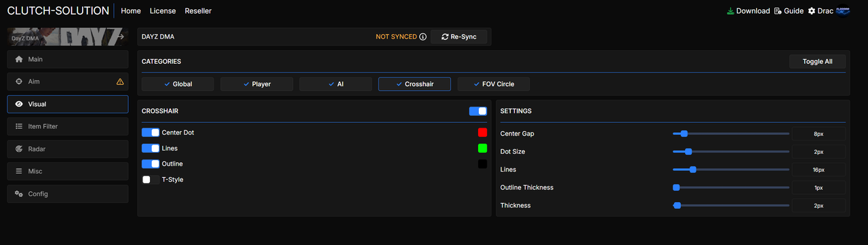Open the red Center Dot color swatch

[x=482, y=132]
